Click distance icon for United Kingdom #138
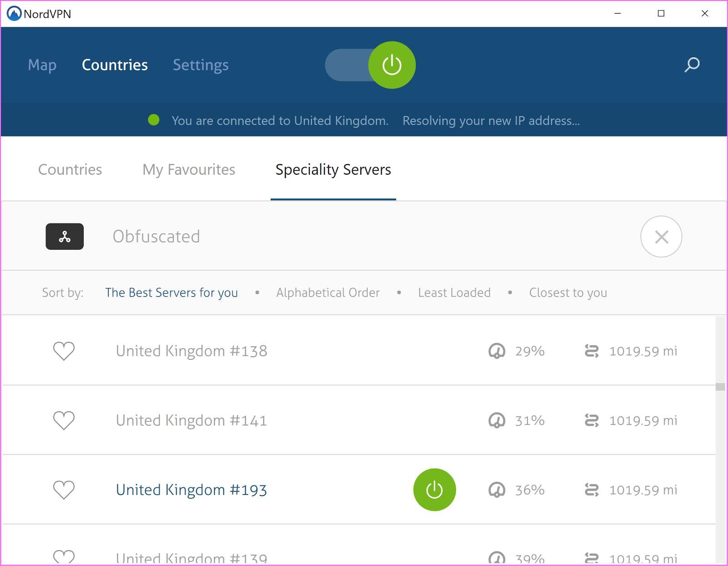This screenshot has width=728, height=566. (x=591, y=351)
